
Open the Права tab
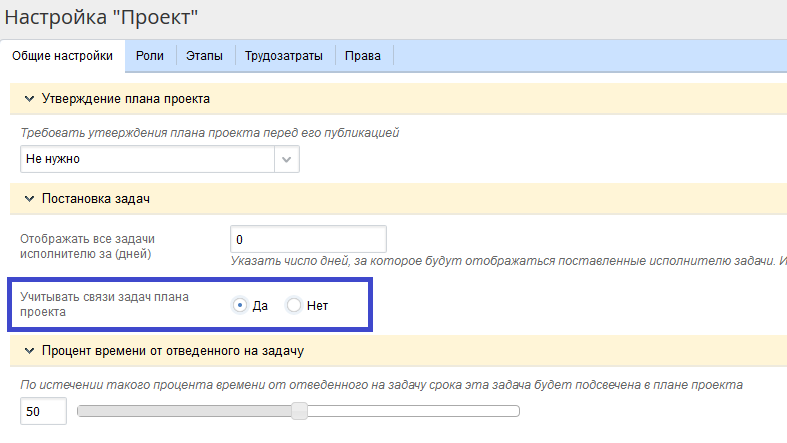[363, 56]
